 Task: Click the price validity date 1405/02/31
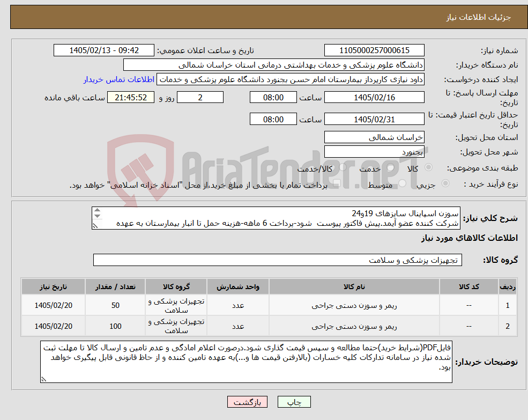pos(374,119)
